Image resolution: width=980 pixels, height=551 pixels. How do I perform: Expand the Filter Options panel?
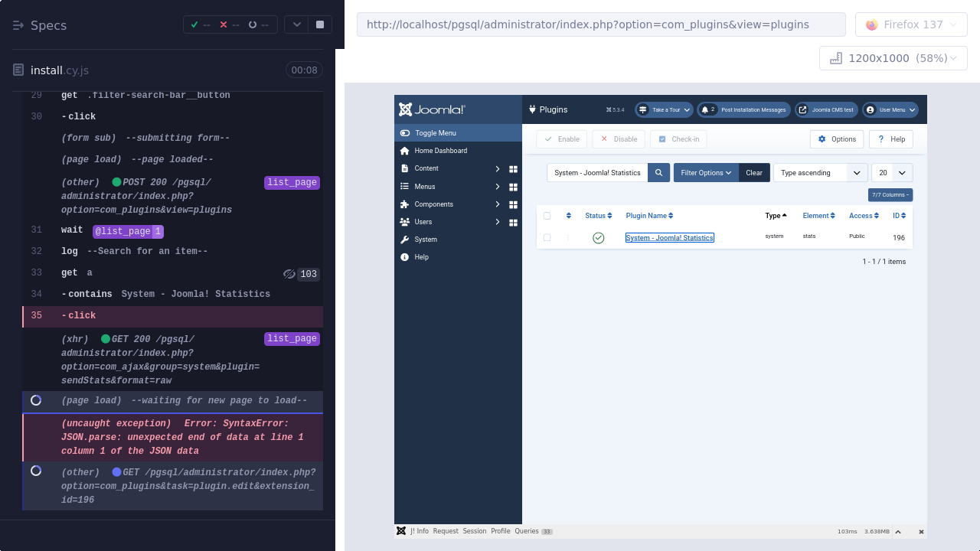(x=706, y=173)
